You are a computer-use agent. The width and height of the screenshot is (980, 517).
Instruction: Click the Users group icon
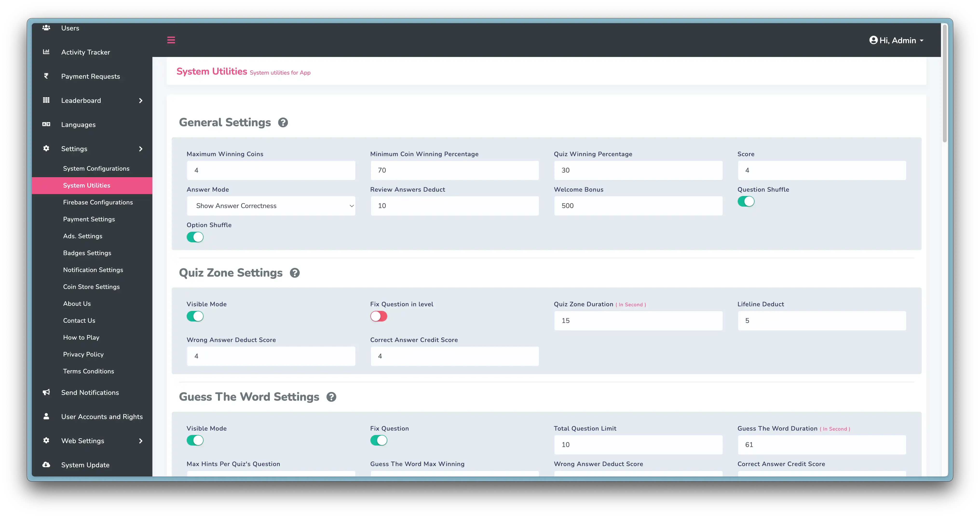click(x=46, y=28)
